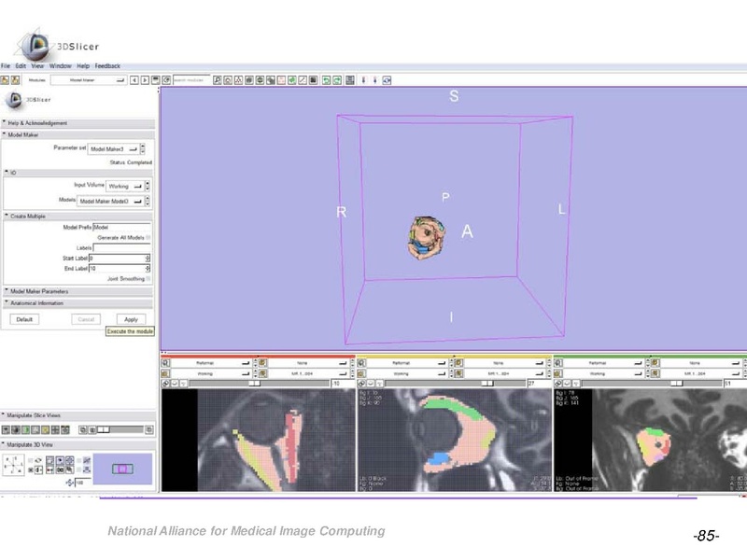Click the Default button

(24, 319)
